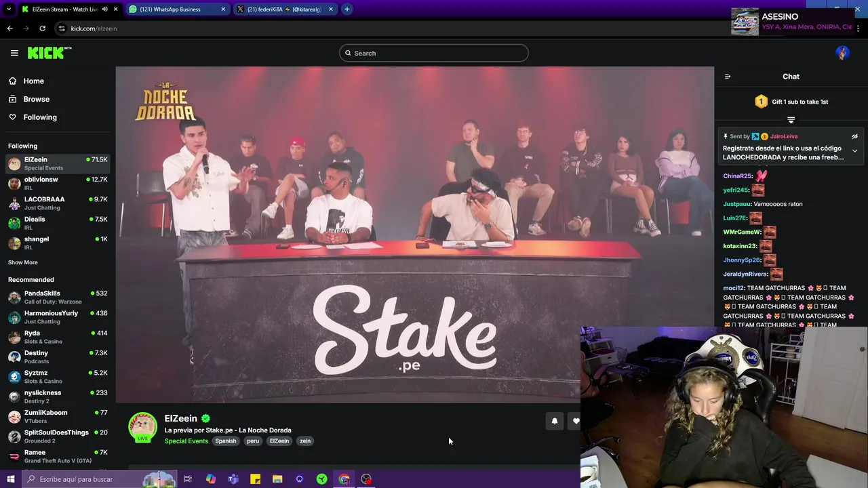Close the WhatsApp Business tab

pos(223,9)
